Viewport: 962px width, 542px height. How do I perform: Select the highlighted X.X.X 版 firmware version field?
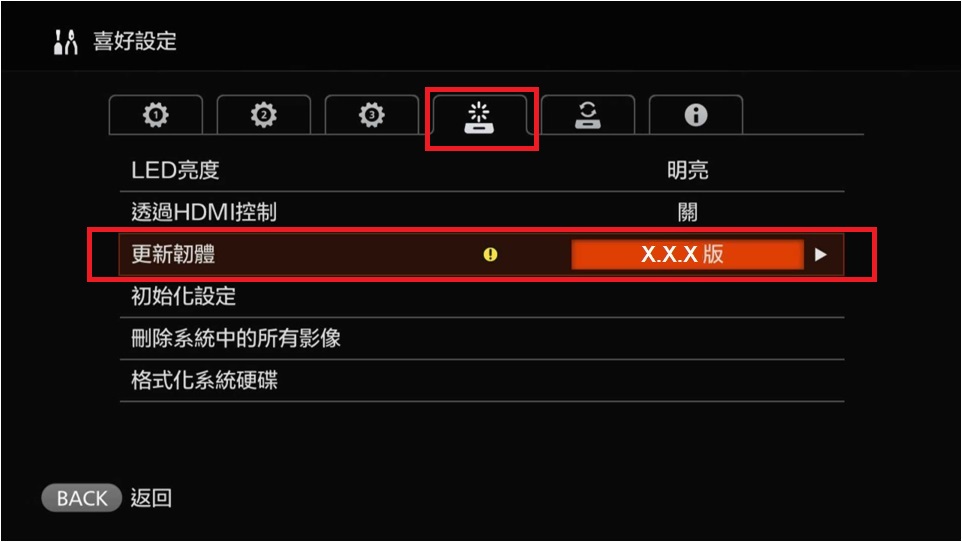pos(687,254)
